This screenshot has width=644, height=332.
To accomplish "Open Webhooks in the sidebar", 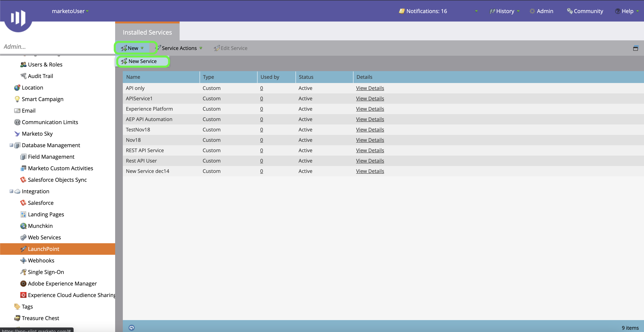I will pos(41,260).
